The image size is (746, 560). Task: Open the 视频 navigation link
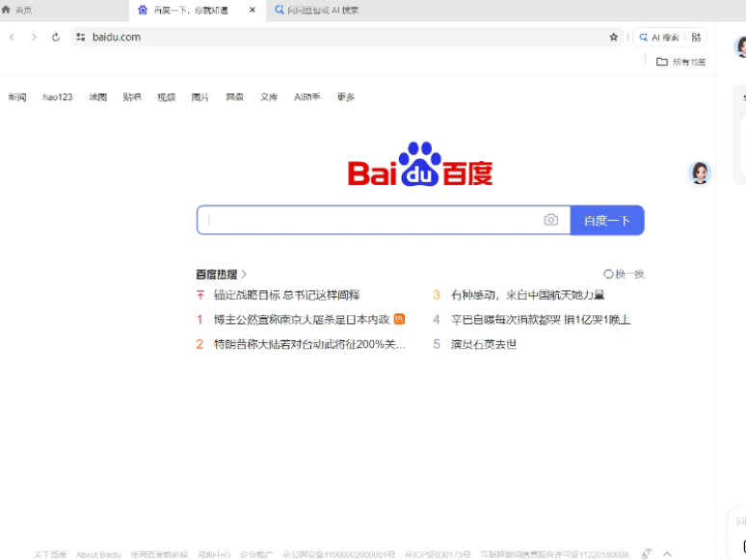[x=166, y=97]
